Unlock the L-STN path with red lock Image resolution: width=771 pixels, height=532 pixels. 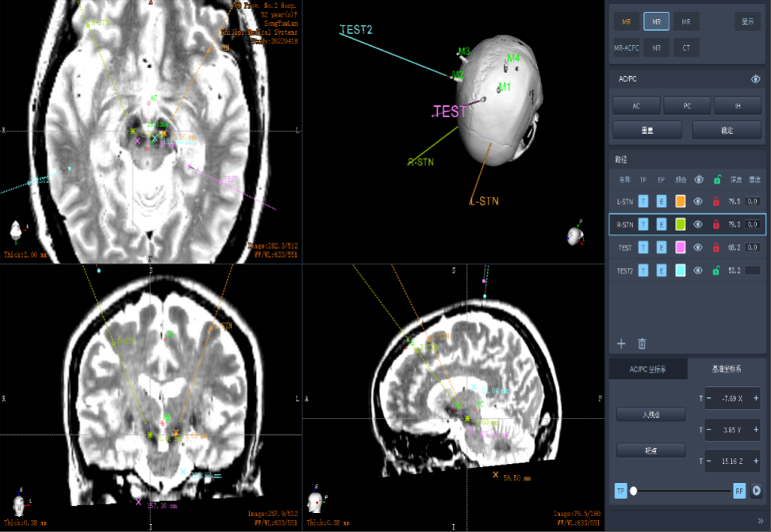[x=716, y=201]
